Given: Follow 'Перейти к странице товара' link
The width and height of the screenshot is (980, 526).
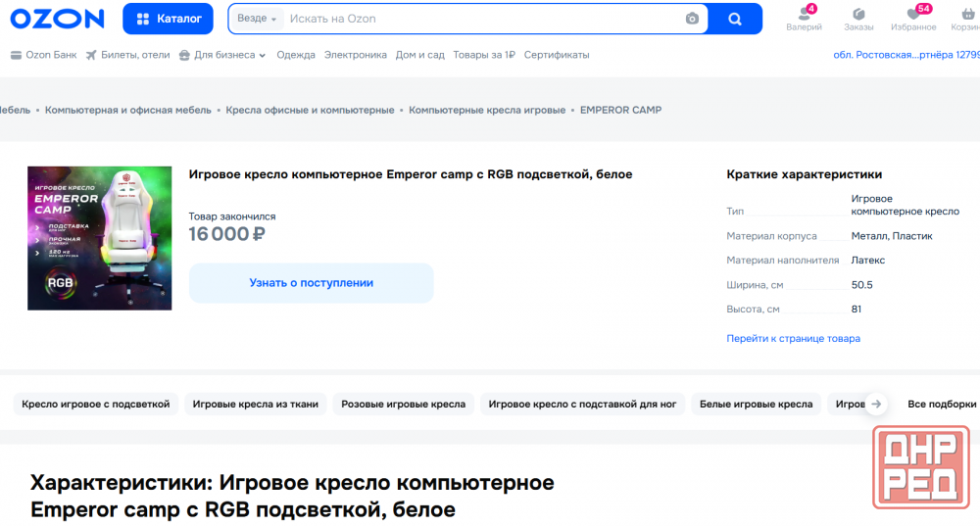Looking at the screenshot, I should pos(793,338).
